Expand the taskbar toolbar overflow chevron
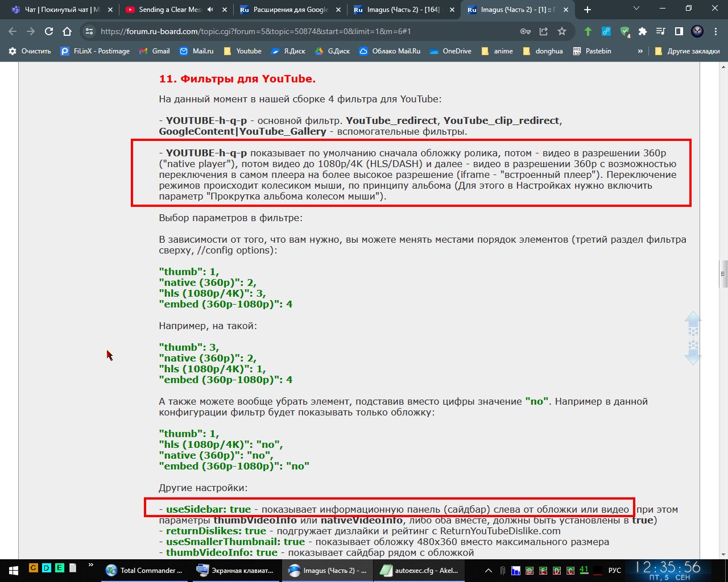Image resolution: width=728 pixels, height=582 pixels. 90,566
